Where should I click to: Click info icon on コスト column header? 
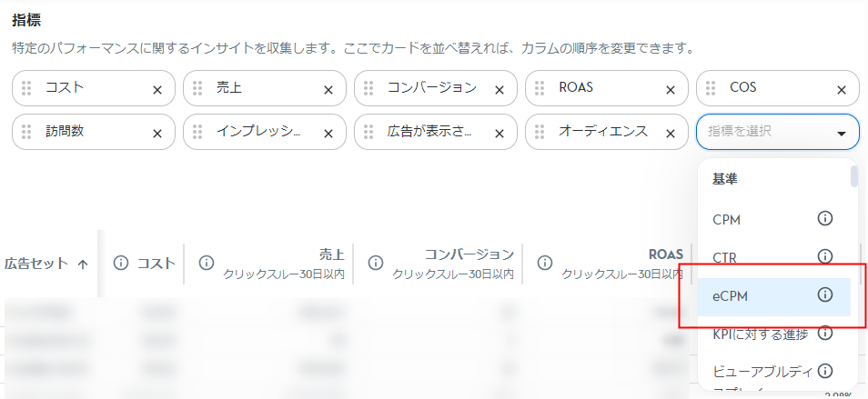click(120, 263)
